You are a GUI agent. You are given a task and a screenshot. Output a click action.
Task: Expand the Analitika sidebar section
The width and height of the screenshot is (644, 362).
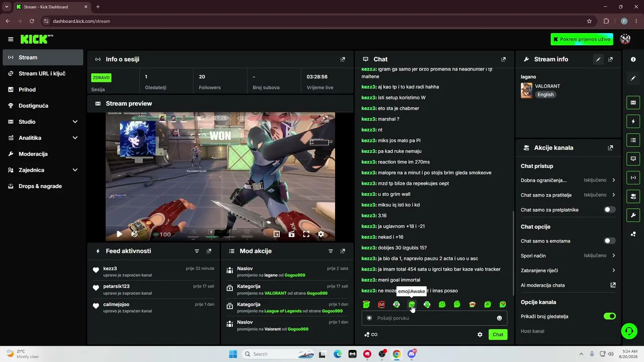tap(75, 138)
